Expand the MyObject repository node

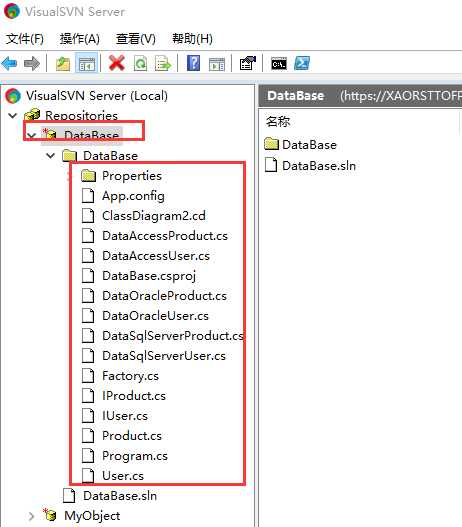click(x=31, y=516)
